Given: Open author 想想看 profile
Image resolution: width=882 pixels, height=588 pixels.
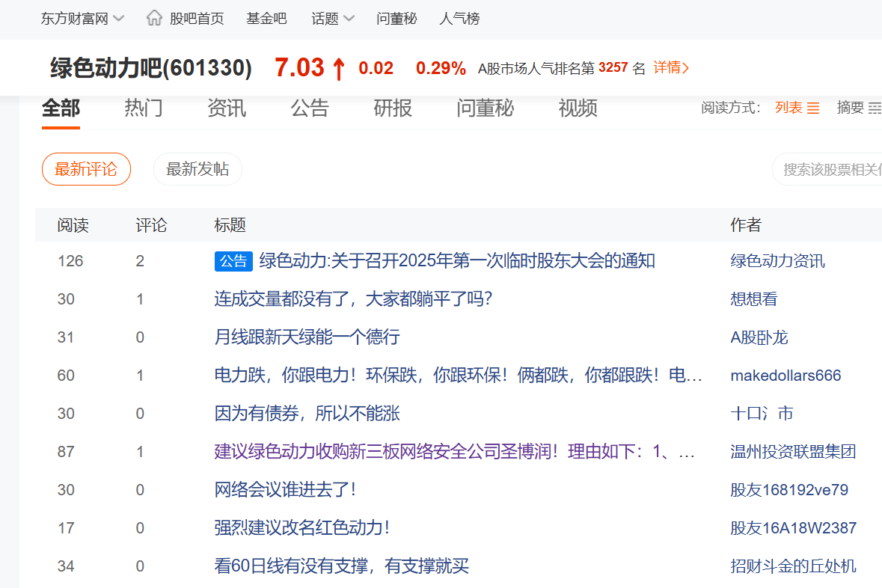Looking at the screenshot, I should click(754, 298).
